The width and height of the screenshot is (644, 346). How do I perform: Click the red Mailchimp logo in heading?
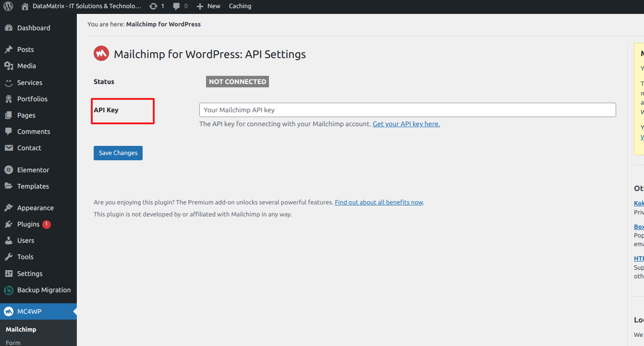click(x=101, y=54)
